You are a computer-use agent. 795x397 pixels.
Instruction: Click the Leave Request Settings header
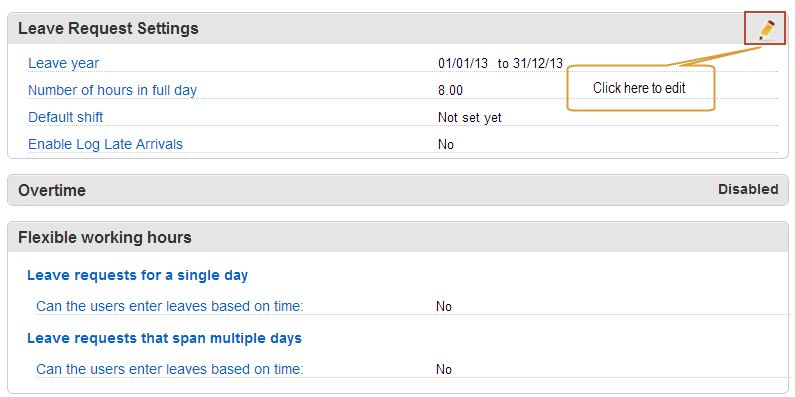[108, 28]
